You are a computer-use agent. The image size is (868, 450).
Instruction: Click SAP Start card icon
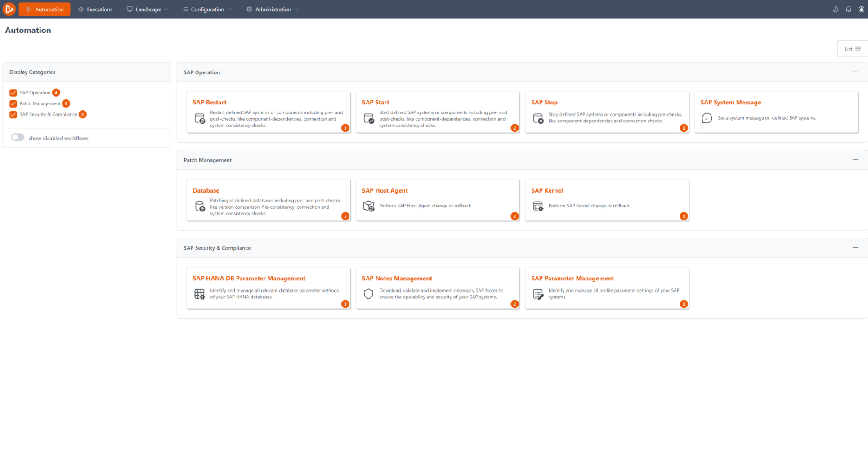(369, 118)
